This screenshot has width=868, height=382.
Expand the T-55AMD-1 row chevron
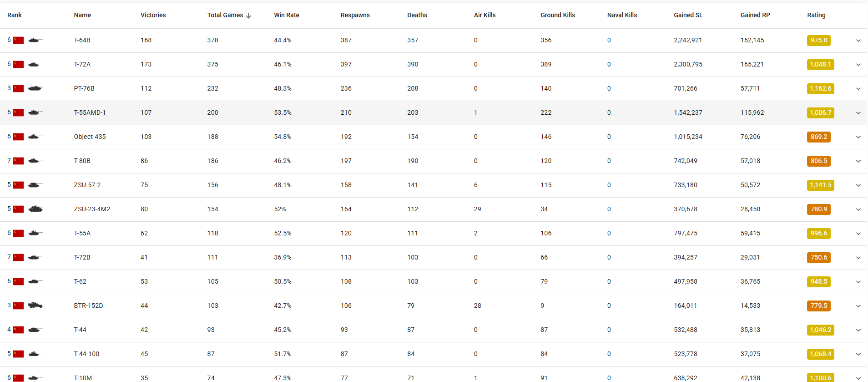click(x=858, y=113)
